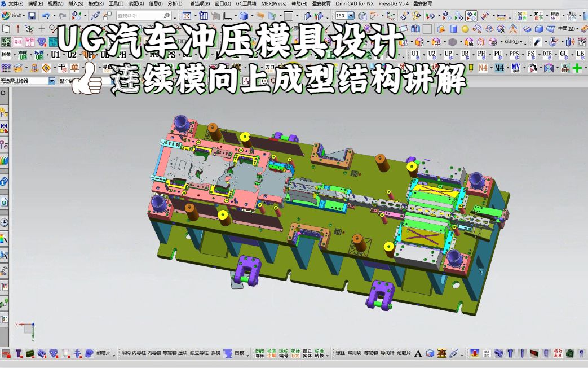Viewport: 588px width, 368px height.
Task: Click into the 查找命令 search field
Action: point(144,16)
